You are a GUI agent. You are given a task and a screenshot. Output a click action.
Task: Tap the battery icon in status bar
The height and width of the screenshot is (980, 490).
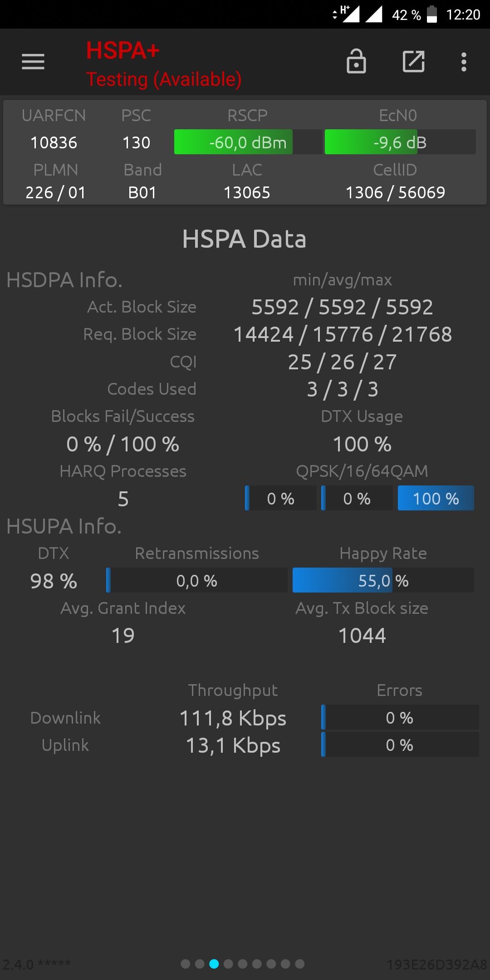432,15
